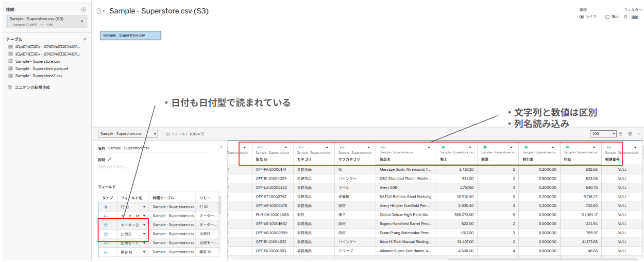
Task: Click Abc type icon above 郵便番号 column
Action: tap(609, 147)
